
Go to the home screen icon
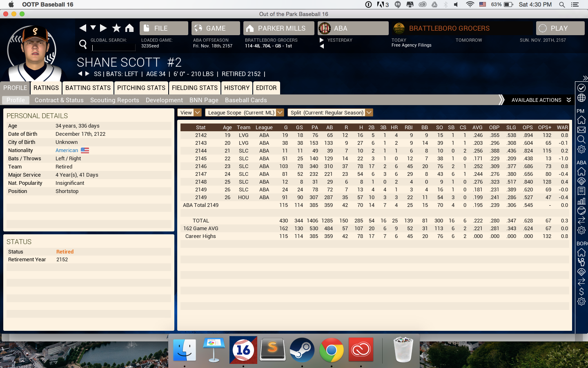(129, 28)
